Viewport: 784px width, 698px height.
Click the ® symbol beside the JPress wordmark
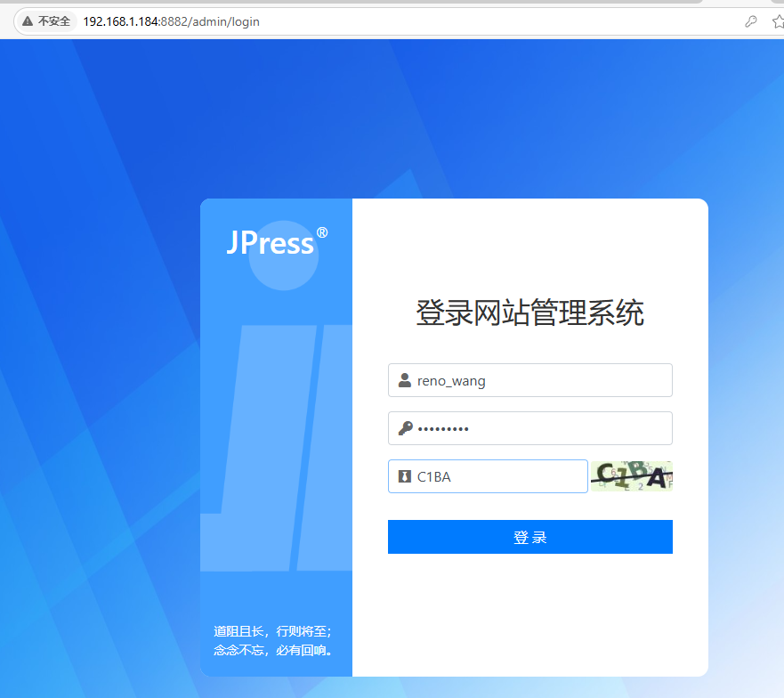[322, 231]
